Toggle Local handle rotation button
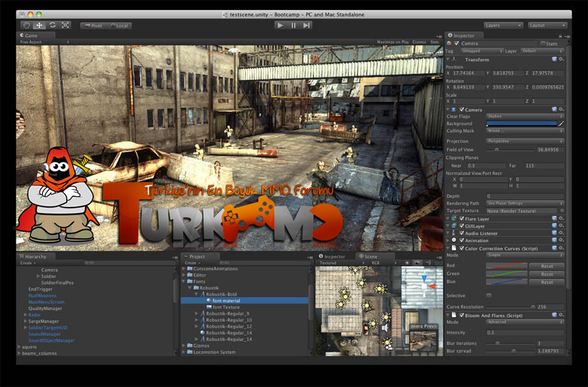 [x=119, y=26]
